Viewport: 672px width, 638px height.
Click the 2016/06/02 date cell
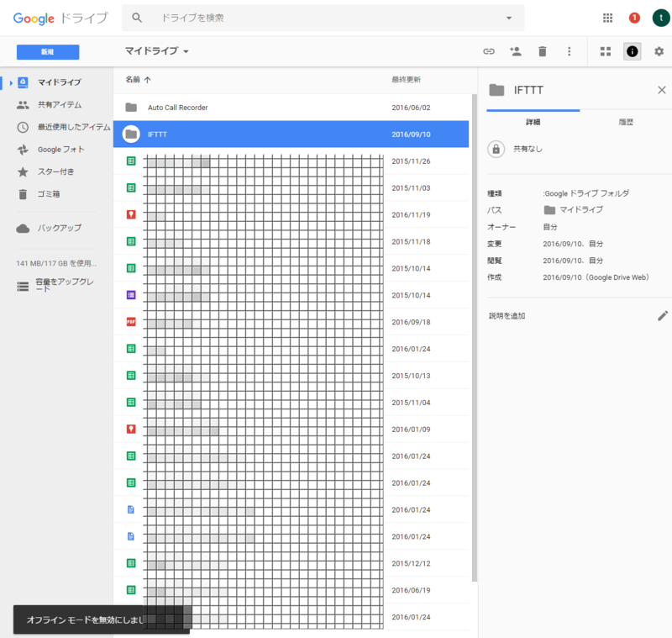[411, 108]
